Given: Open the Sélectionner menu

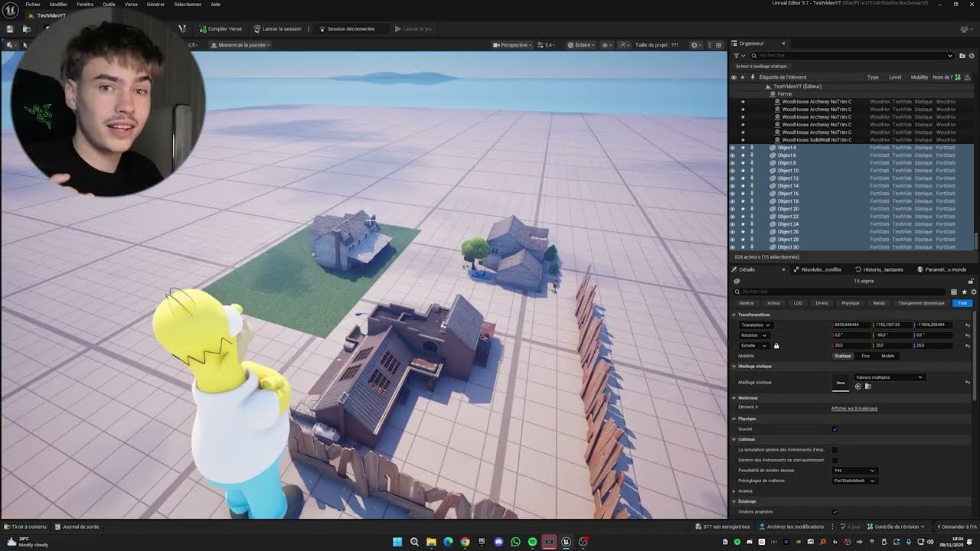Looking at the screenshot, I should (x=188, y=5).
